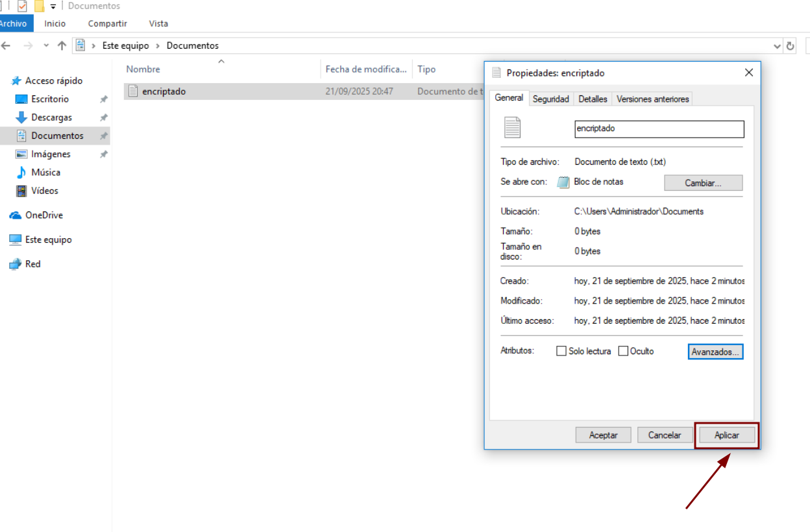
Task: Switch to the Seguridad tab
Action: click(550, 99)
